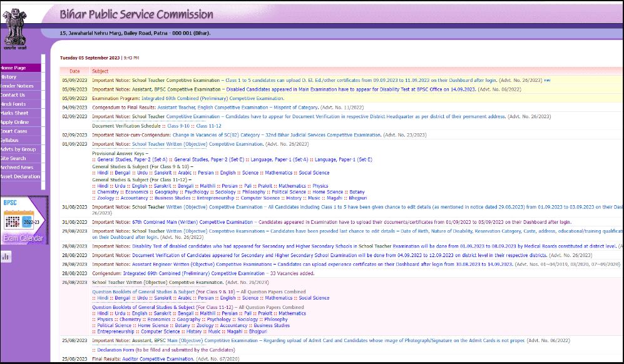Open Language, Paper-1 (Set-E) answer key
The width and height of the screenshot is (624, 364).
[343, 159]
